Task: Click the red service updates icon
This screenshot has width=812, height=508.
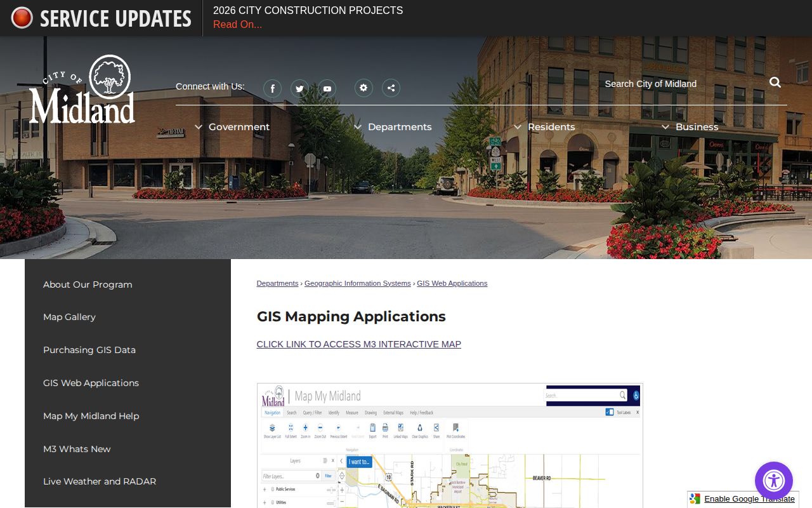Action: click(22, 18)
